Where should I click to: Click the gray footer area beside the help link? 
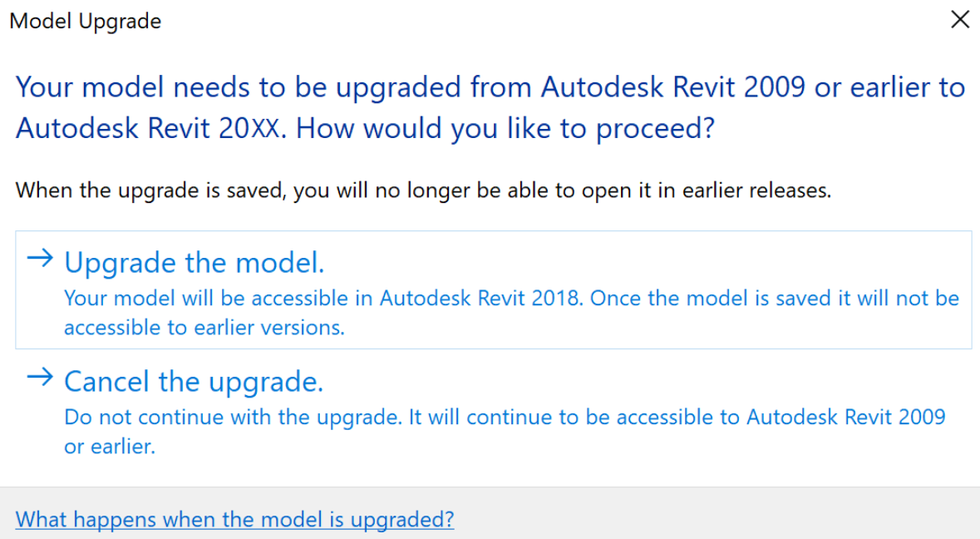point(707,514)
